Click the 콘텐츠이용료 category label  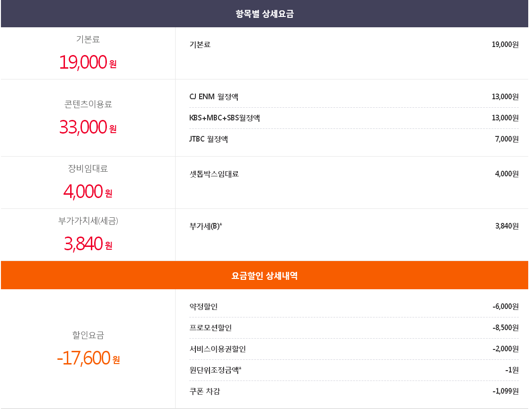(x=88, y=104)
